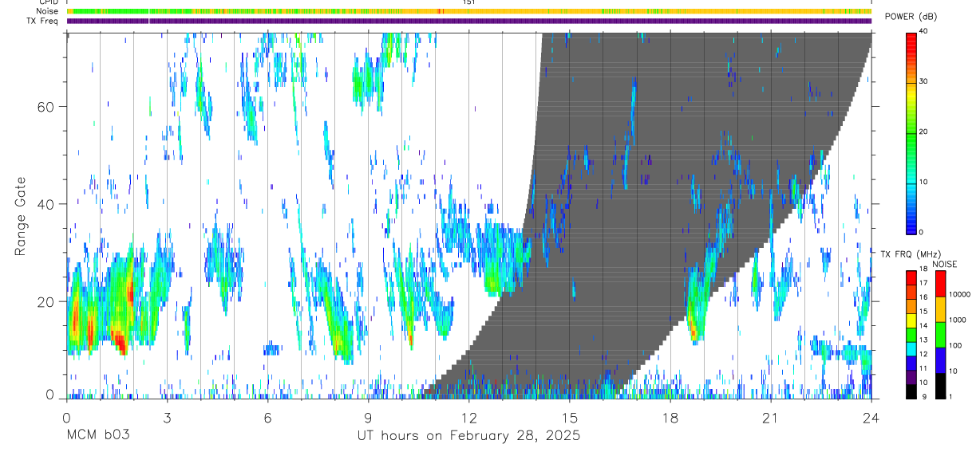This screenshot has height=452, width=980.
Task: Click the MCM b03 radar beam label
Action: coord(97,435)
